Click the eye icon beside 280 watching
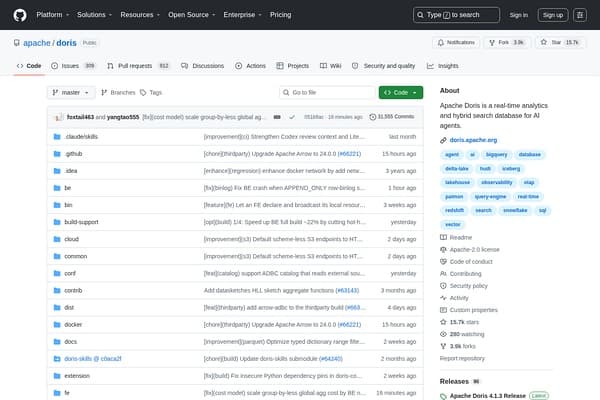The width and height of the screenshot is (600, 400). (443, 334)
